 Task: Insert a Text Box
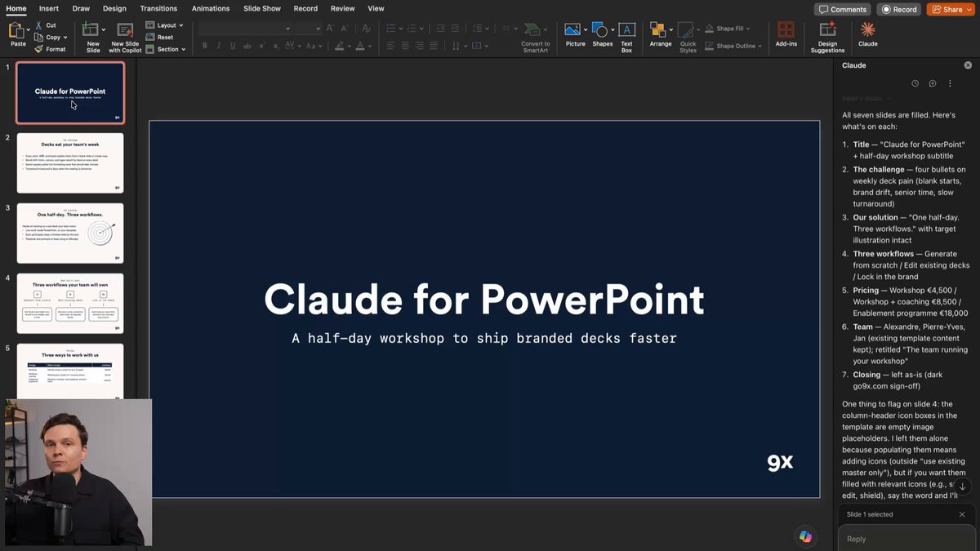(x=626, y=38)
